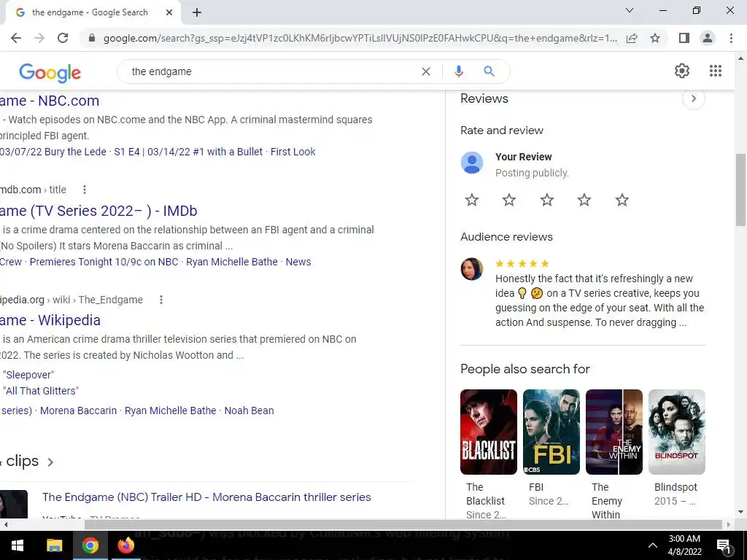The height and width of the screenshot is (560, 747).
Task: Open options for the Wikipedia result
Action: point(161,300)
